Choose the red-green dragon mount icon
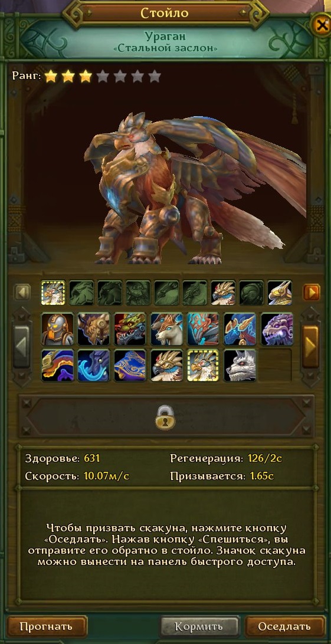The height and width of the screenshot is (644, 331). (130, 328)
